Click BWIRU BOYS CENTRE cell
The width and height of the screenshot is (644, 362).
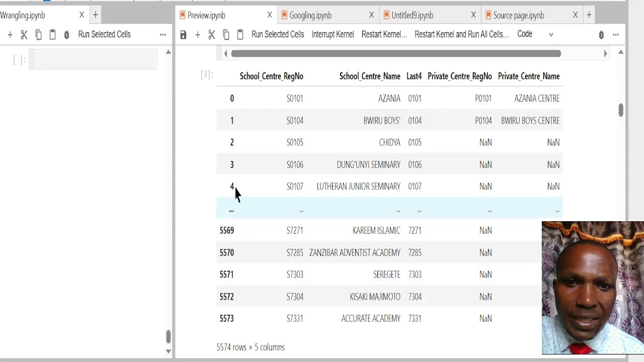pyautogui.click(x=530, y=121)
